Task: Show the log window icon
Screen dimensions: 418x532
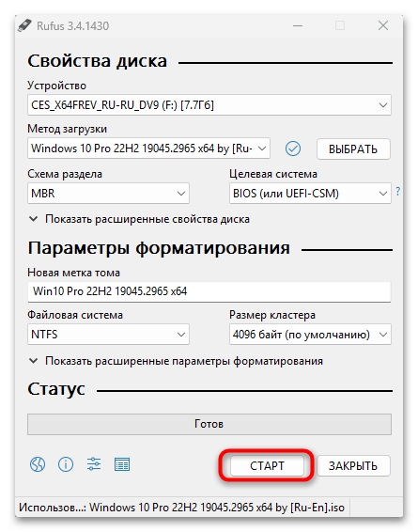Action: click(122, 464)
